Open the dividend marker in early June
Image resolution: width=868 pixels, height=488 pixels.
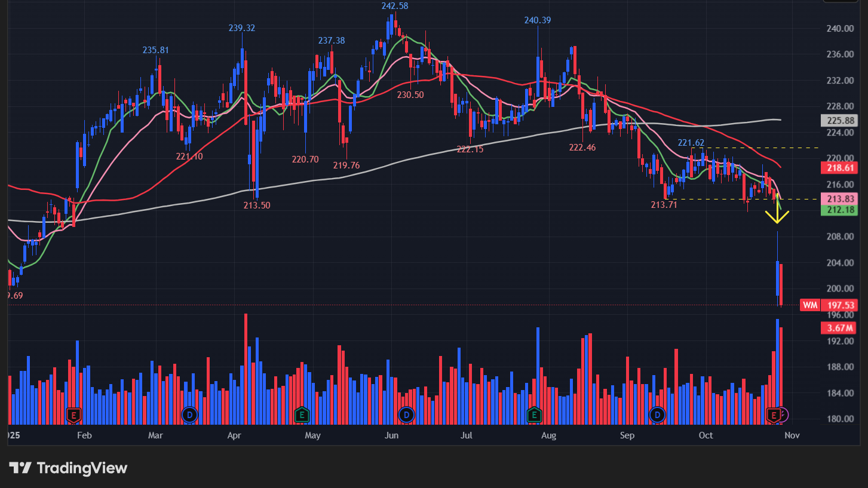coord(407,414)
